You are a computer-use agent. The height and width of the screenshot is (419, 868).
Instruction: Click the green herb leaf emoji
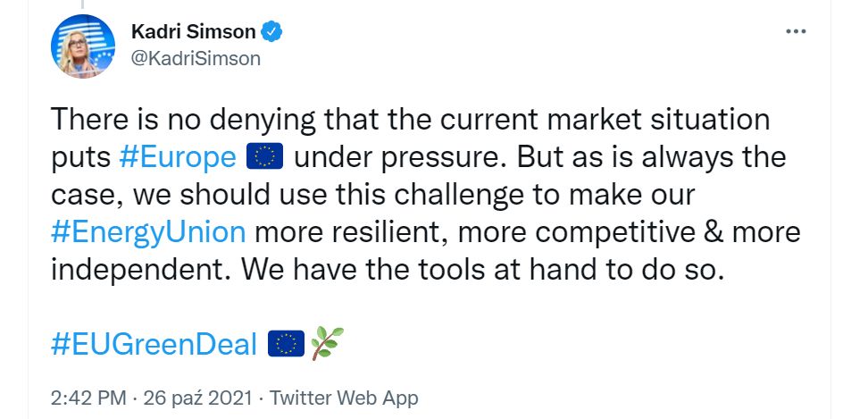[327, 343]
